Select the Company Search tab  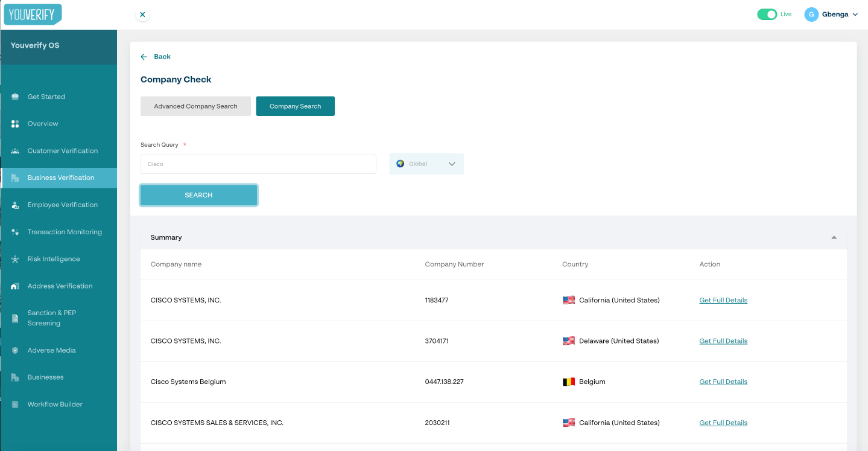(x=295, y=106)
